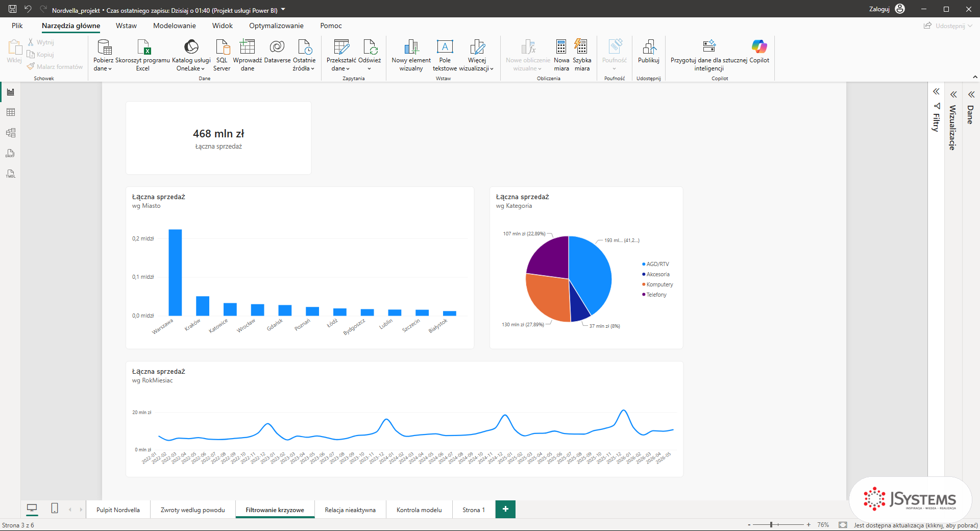Image resolution: width=980 pixels, height=531 pixels.
Task: Click Zaloguj to sign in
Action: [x=887, y=9]
